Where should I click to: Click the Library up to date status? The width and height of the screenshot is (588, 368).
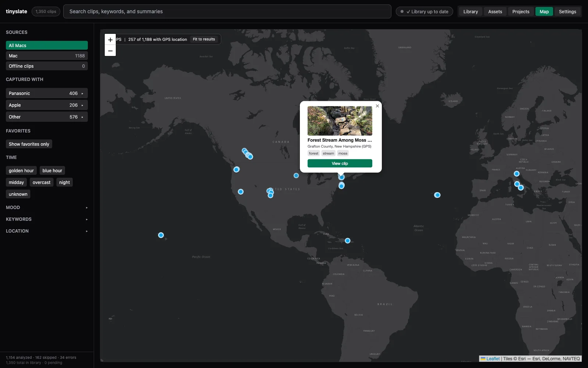424,12
